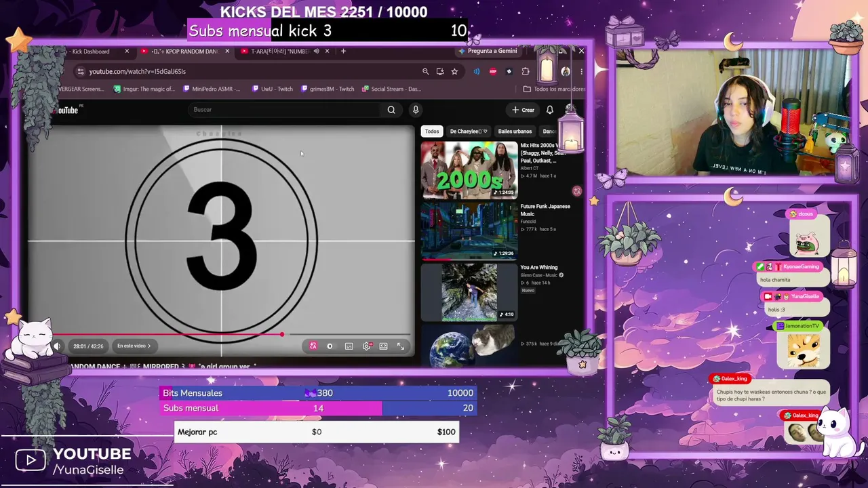The image size is (868, 488).
Task: Open YouTube notifications bell
Action: pyautogui.click(x=550, y=110)
